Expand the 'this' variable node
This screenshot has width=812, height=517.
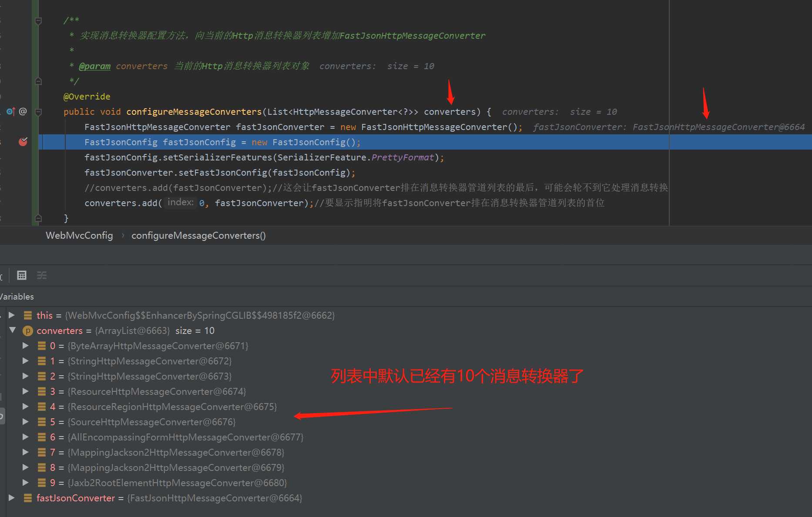[x=12, y=315]
